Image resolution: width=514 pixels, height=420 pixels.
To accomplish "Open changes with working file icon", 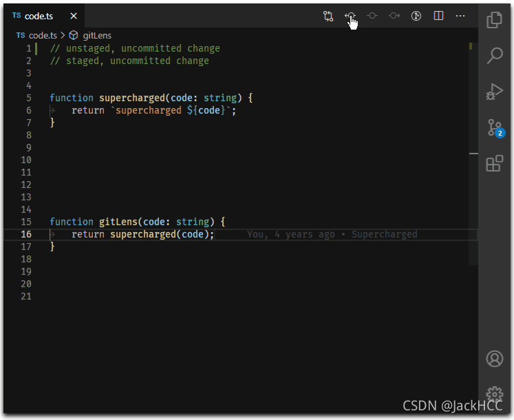I will (x=328, y=16).
